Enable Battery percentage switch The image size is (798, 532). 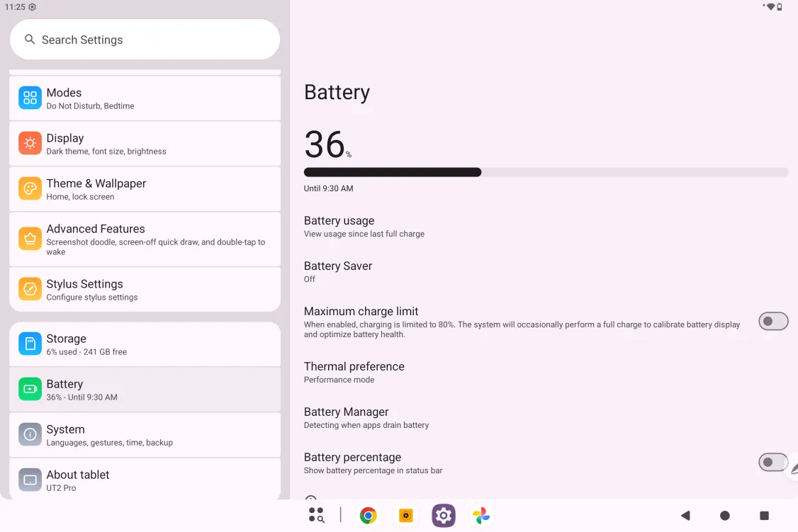tap(773, 463)
